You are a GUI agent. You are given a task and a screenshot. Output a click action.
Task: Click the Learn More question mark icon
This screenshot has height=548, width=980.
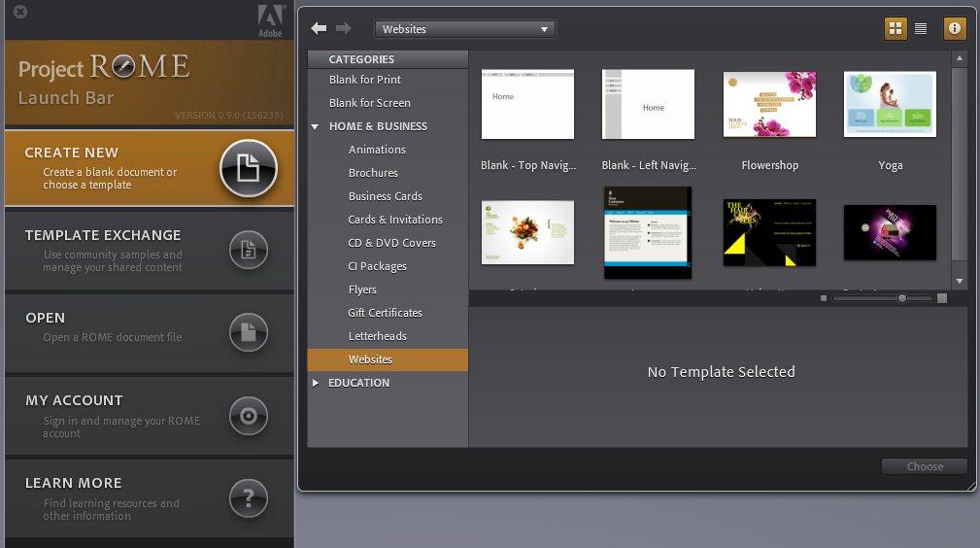(x=248, y=498)
